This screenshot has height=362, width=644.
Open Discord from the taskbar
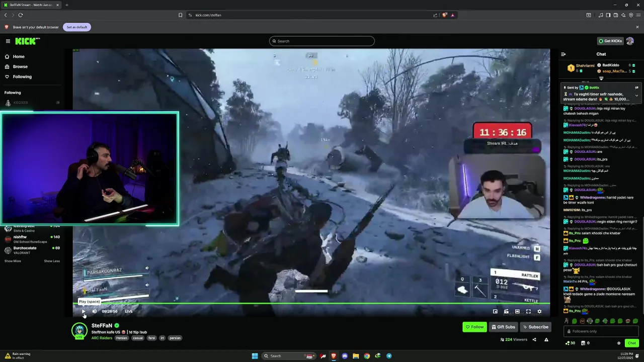click(345, 356)
